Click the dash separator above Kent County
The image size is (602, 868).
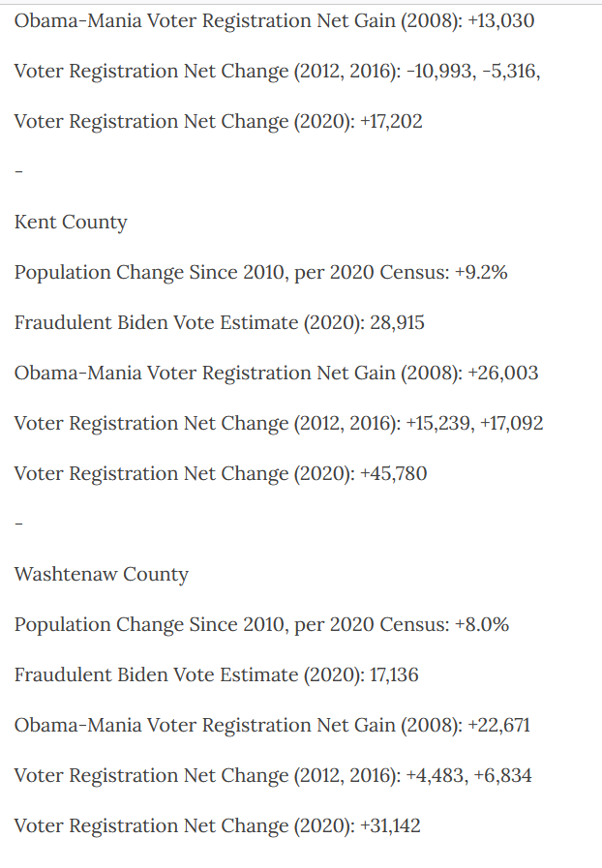pyautogui.click(x=18, y=172)
